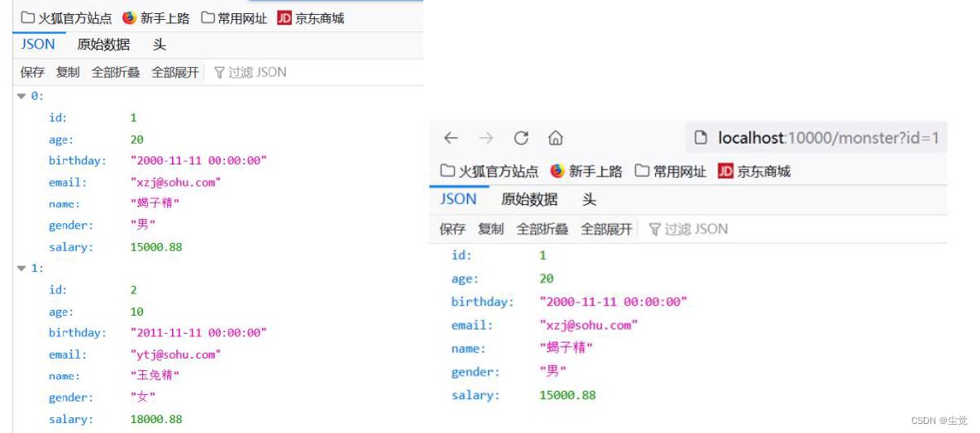Click 全部展开 in right window
The height and width of the screenshot is (433, 980).
click(x=606, y=230)
